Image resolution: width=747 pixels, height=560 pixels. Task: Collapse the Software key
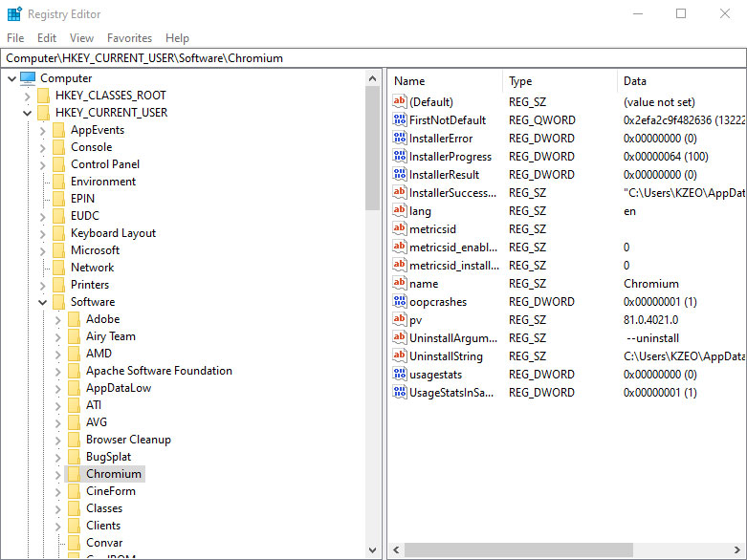[x=42, y=302]
